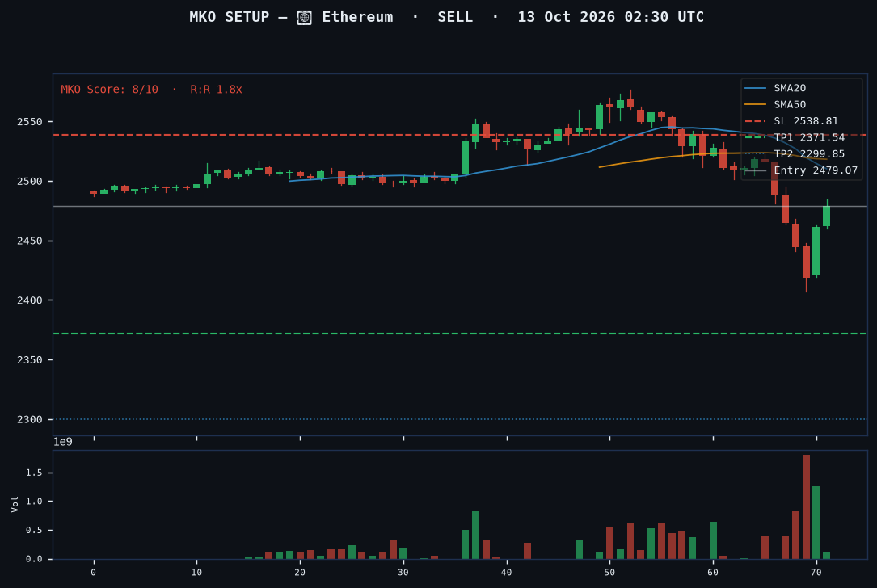
Task: Click the 1.0 volume axis label
Action: [x=34, y=502]
